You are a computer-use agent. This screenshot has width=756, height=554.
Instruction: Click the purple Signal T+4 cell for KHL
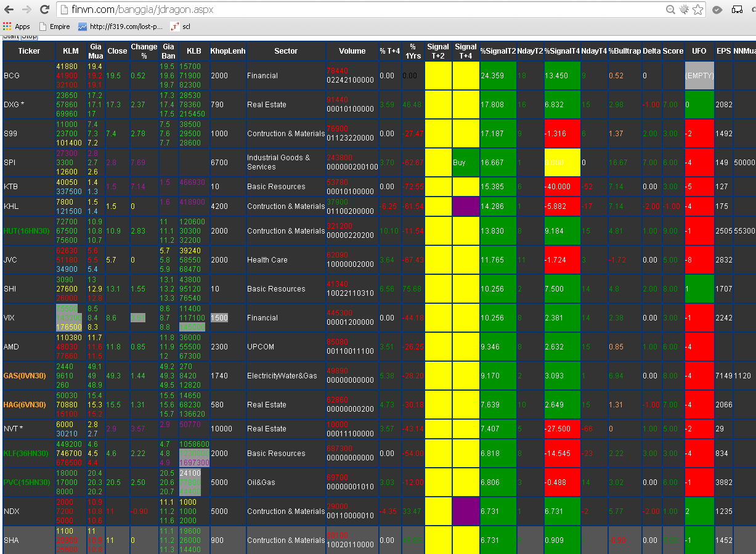click(x=465, y=206)
